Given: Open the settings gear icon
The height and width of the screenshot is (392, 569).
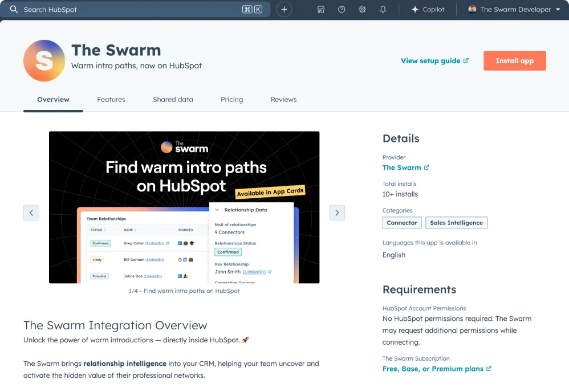Looking at the screenshot, I should tap(362, 10).
